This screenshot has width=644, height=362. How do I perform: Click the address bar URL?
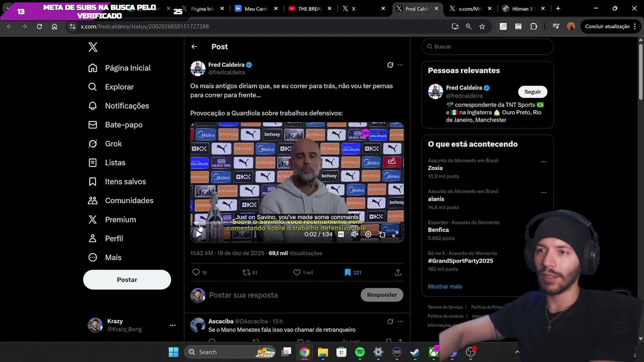tap(145, 26)
